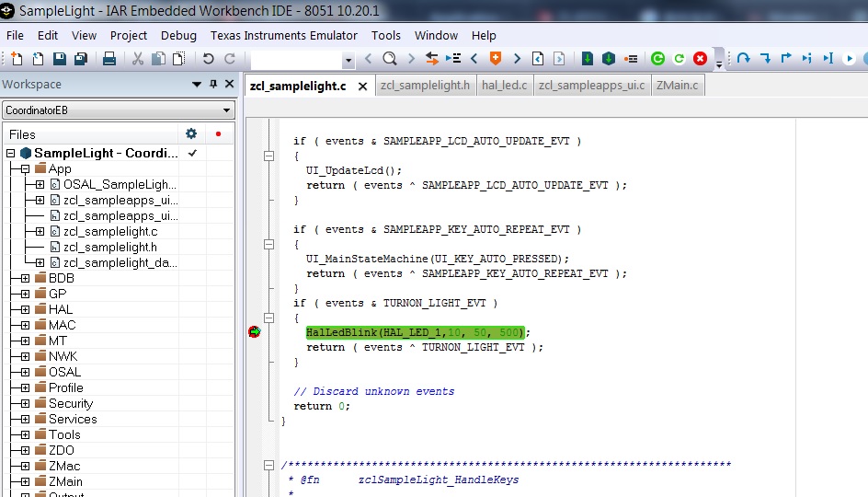
Task: Navigate forward in edit history
Action: click(559, 58)
